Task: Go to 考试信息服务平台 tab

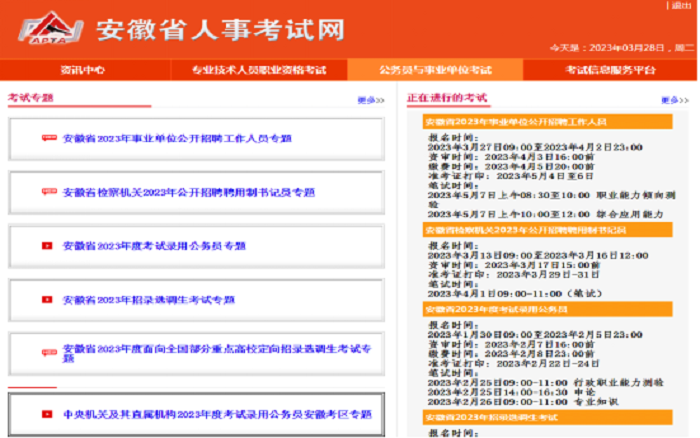Action: click(610, 70)
